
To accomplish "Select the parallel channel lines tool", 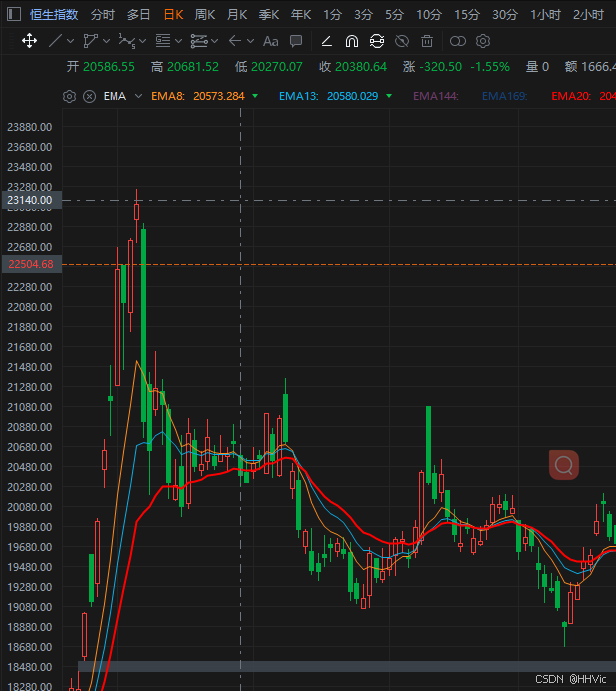I will (x=199, y=41).
